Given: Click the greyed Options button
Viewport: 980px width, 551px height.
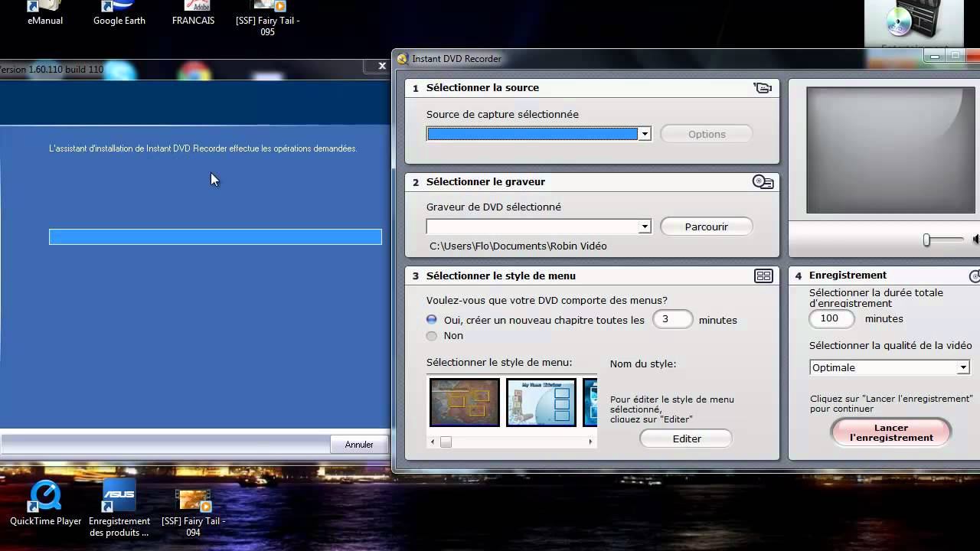Looking at the screenshot, I should [707, 134].
